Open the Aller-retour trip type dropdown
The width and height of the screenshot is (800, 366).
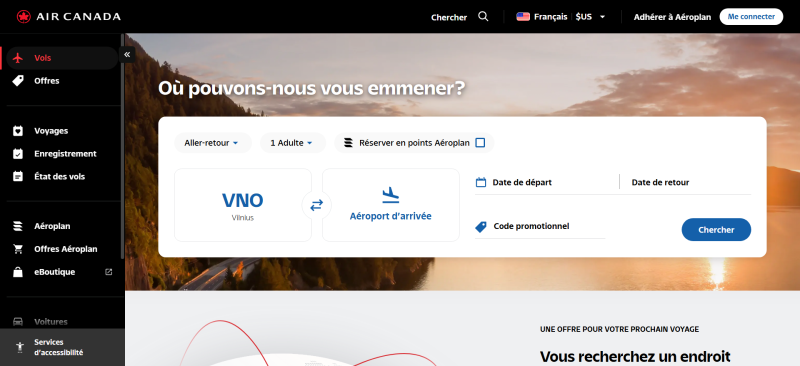pyautogui.click(x=213, y=143)
